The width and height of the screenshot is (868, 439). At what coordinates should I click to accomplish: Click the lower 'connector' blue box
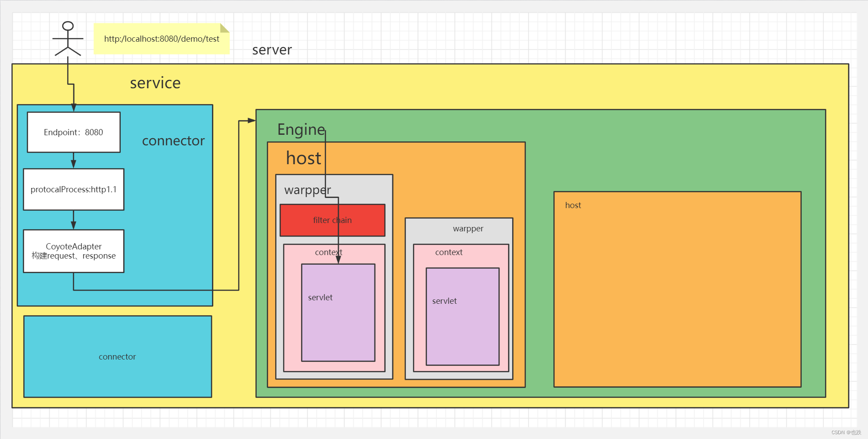point(118,356)
